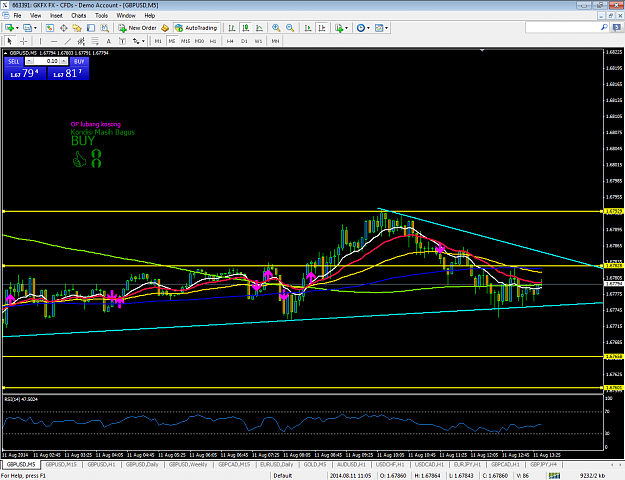
Task: Select the equidistant channel tool
Action: point(81,41)
